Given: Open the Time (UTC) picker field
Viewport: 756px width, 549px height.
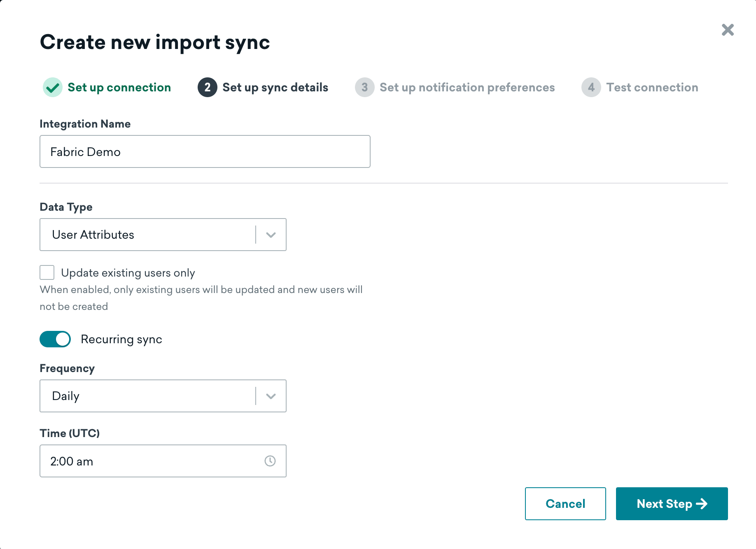Looking at the screenshot, I should (x=163, y=461).
